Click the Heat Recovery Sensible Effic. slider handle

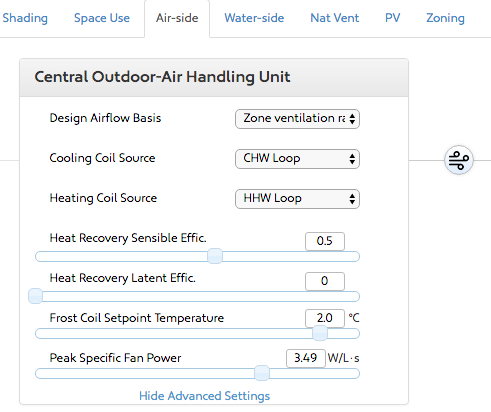tap(215, 256)
